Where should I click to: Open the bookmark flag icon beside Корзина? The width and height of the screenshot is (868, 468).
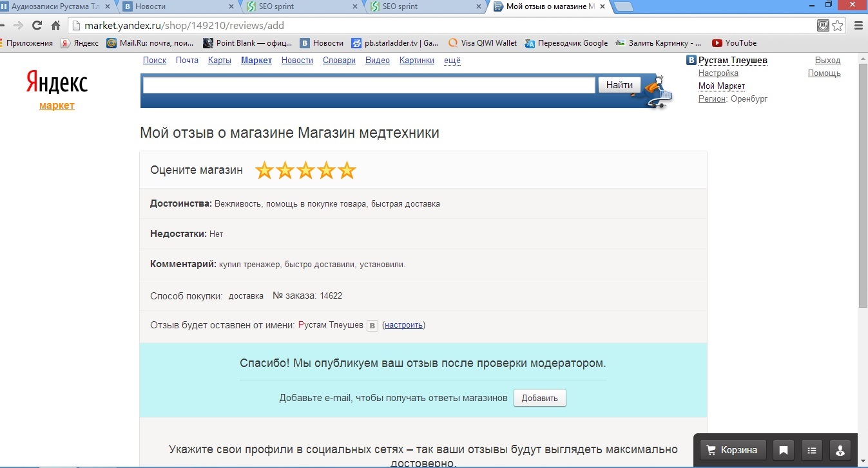point(784,450)
